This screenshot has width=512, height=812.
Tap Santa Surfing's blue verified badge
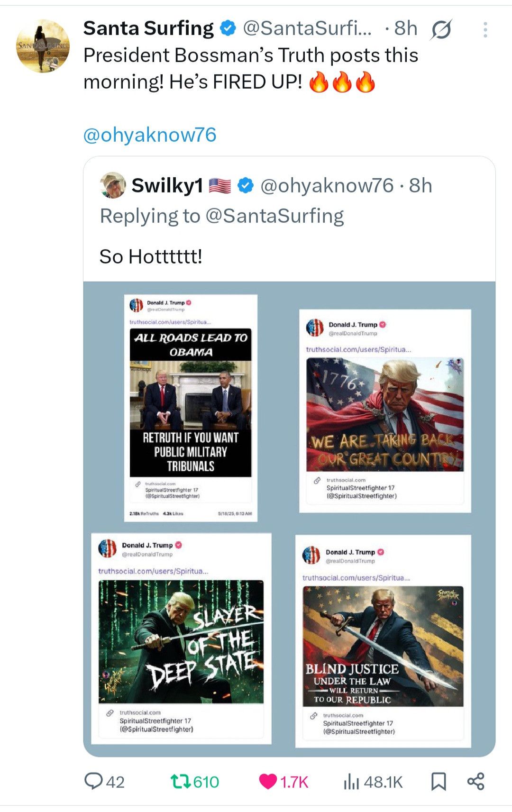click(x=229, y=28)
